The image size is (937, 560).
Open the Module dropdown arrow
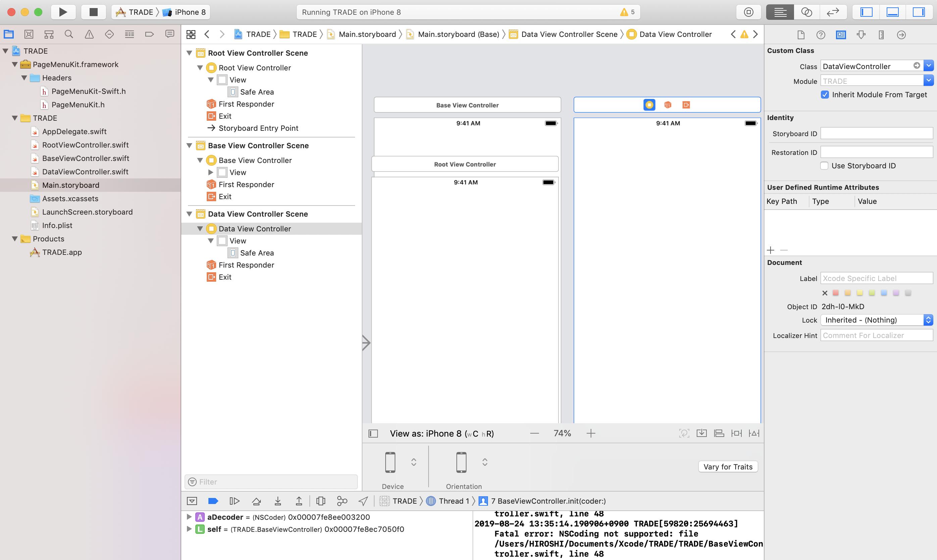point(929,81)
